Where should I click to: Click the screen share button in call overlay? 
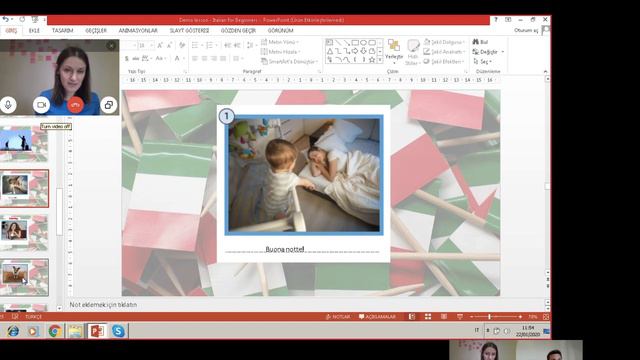pos(109,105)
